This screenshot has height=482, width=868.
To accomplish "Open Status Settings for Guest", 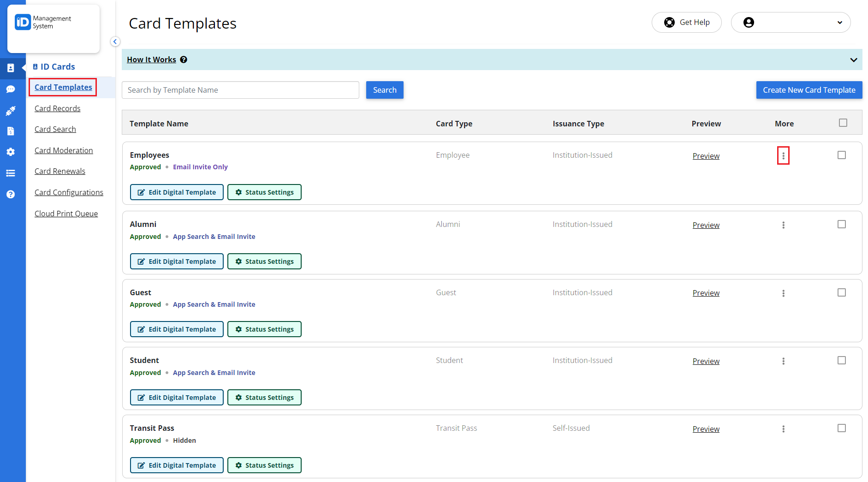I will coord(264,329).
